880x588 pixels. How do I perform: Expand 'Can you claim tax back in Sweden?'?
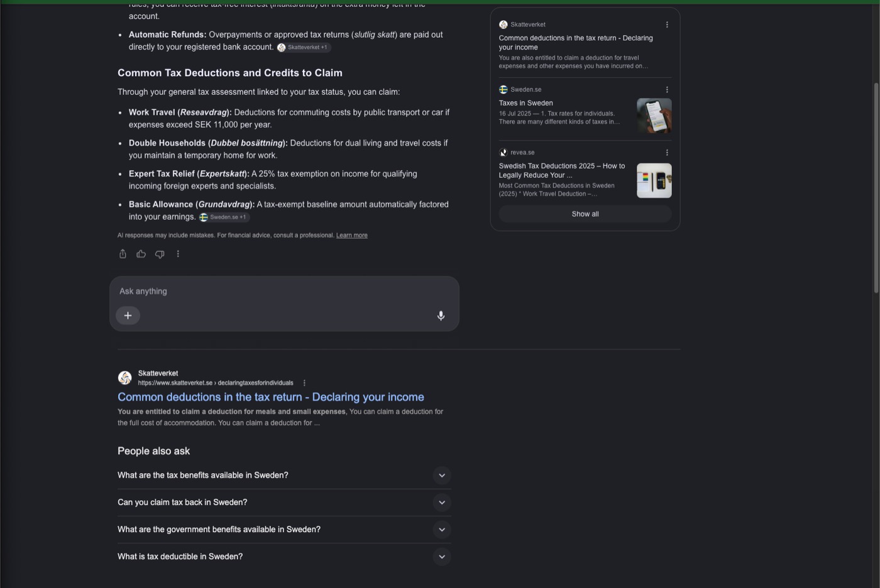[284, 503]
